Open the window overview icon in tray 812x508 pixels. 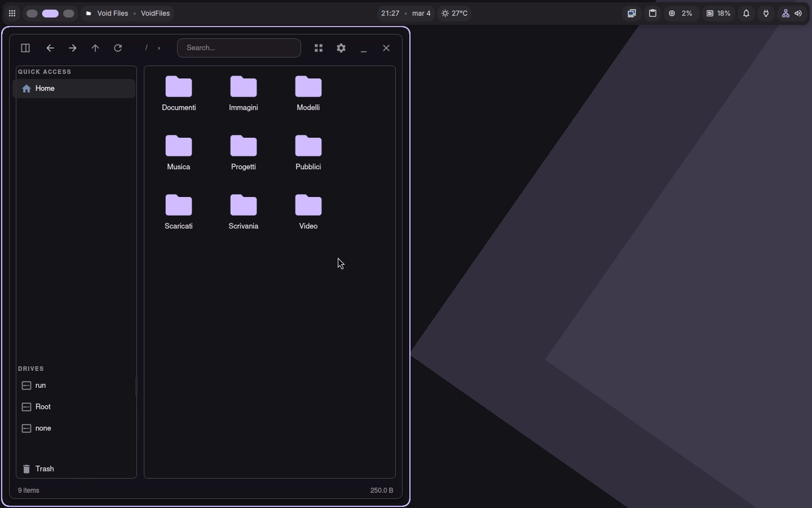click(x=633, y=14)
